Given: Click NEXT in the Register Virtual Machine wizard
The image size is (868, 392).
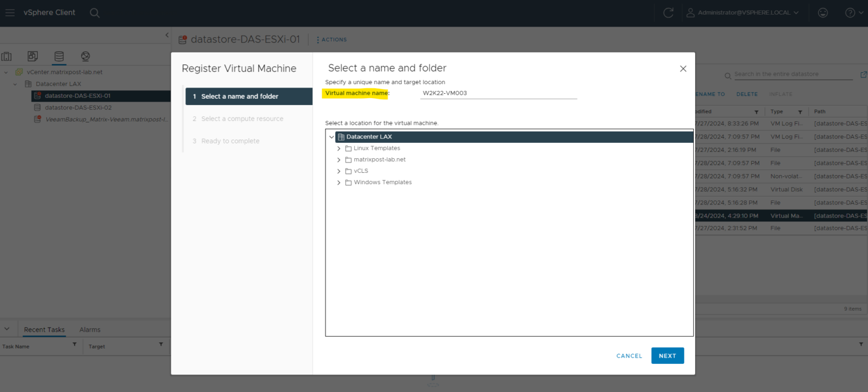Looking at the screenshot, I should (667, 356).
